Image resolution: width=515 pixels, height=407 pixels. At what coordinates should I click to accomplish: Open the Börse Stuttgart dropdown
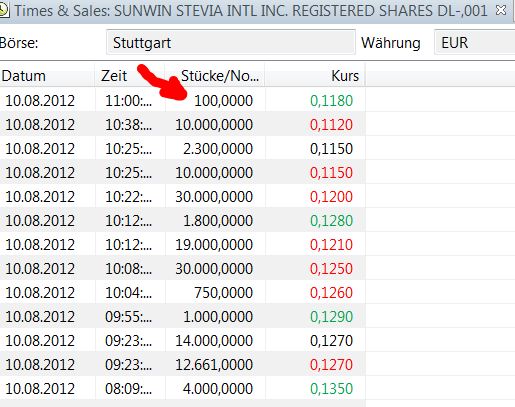point(231,42)
